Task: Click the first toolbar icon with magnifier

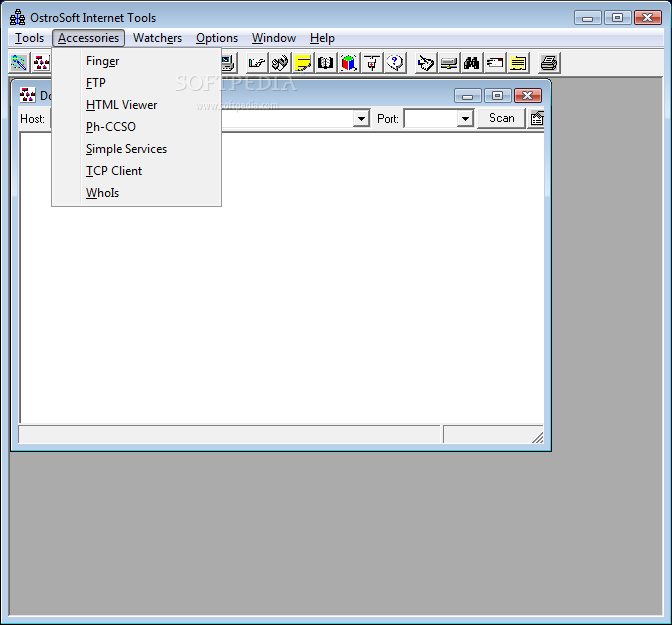Action: click(x=19, y=63)
